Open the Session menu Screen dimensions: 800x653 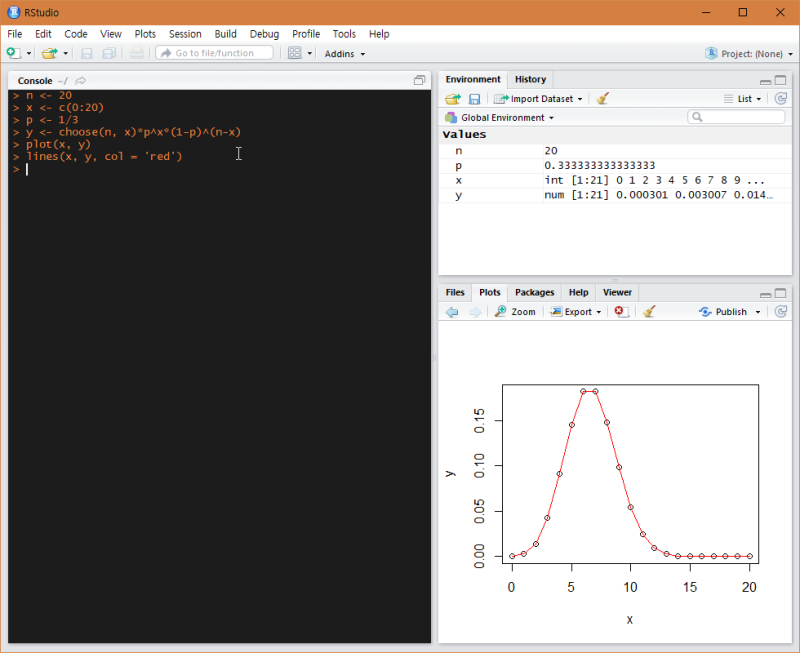pos(185,34)
